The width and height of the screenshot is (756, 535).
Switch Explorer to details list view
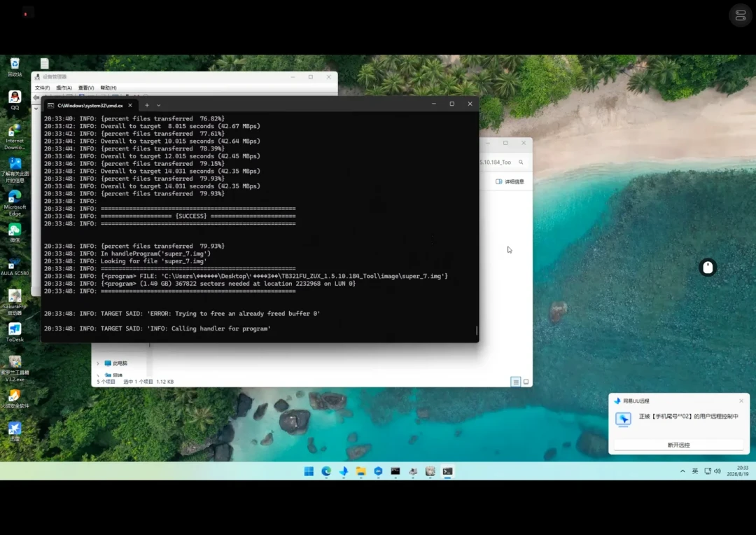(x=516, y=382)
